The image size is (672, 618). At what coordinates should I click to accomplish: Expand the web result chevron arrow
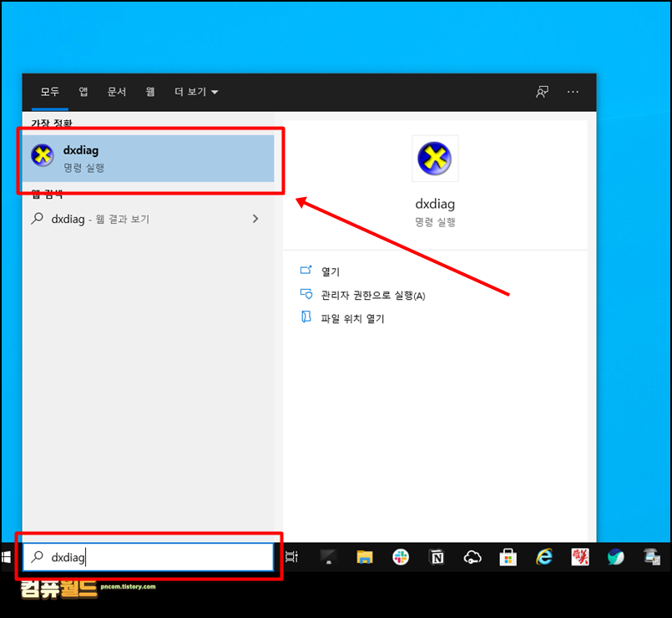255,219
